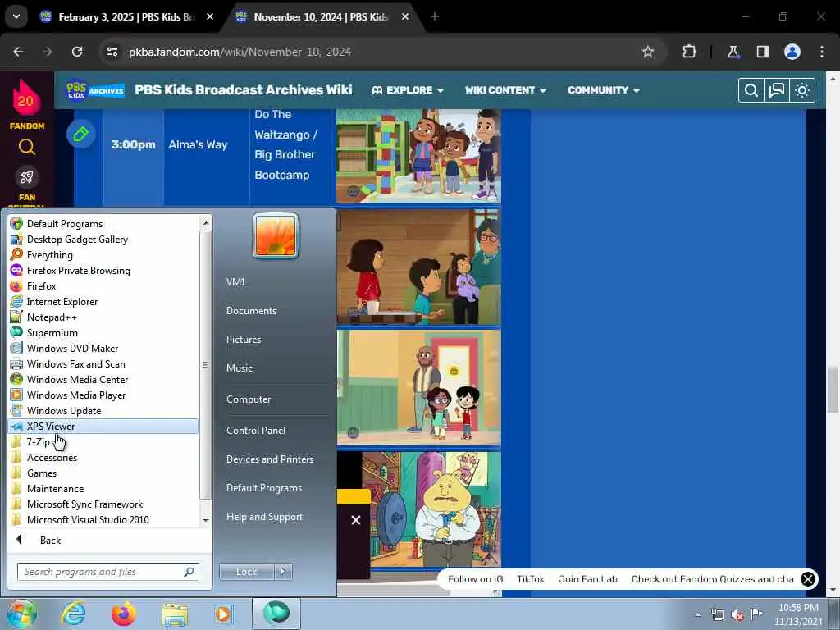Viewport: 840px width, 630px height.
Task: Click the Search programs and files field
Action: click(x=107, y=572)
